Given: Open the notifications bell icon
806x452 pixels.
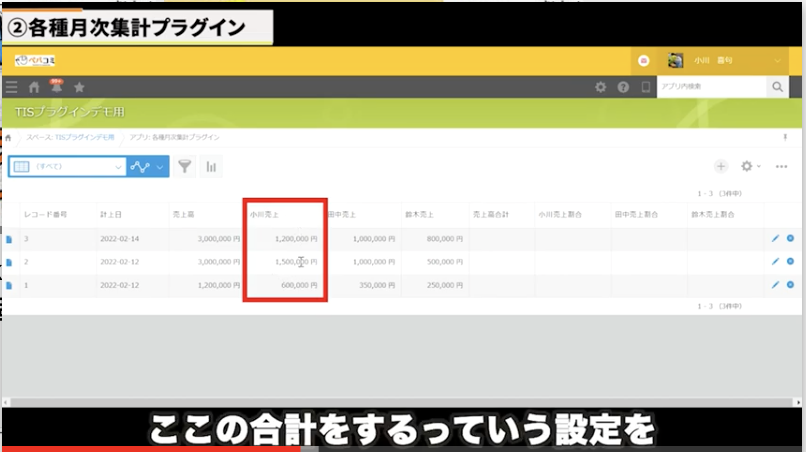Looking at the screenshot, I should click(56, 88).
